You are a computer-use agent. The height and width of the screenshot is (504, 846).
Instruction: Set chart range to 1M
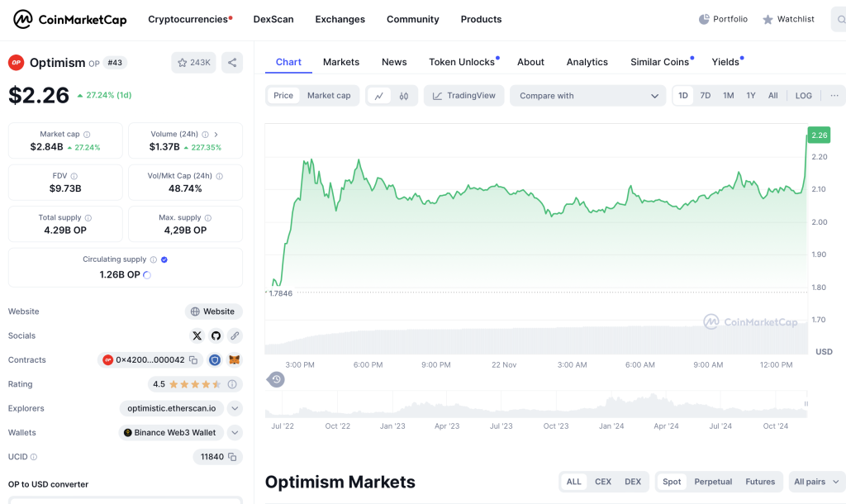pos(729,96)
